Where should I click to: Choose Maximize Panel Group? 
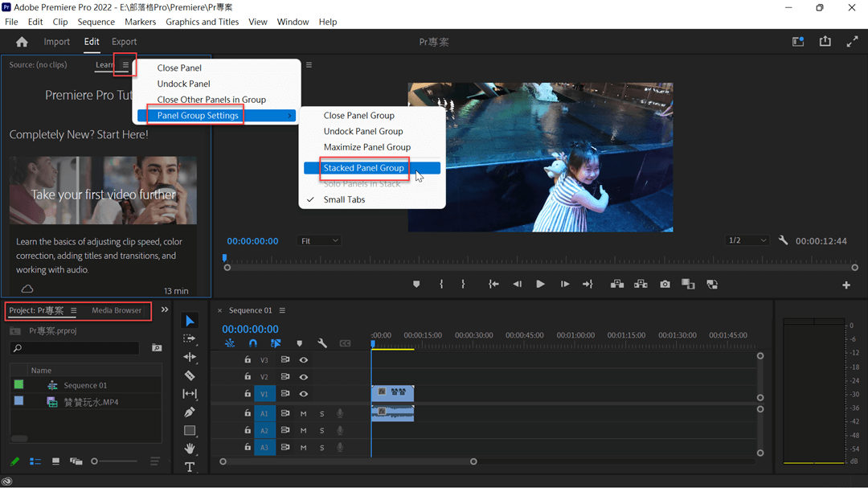coord(367,147)
